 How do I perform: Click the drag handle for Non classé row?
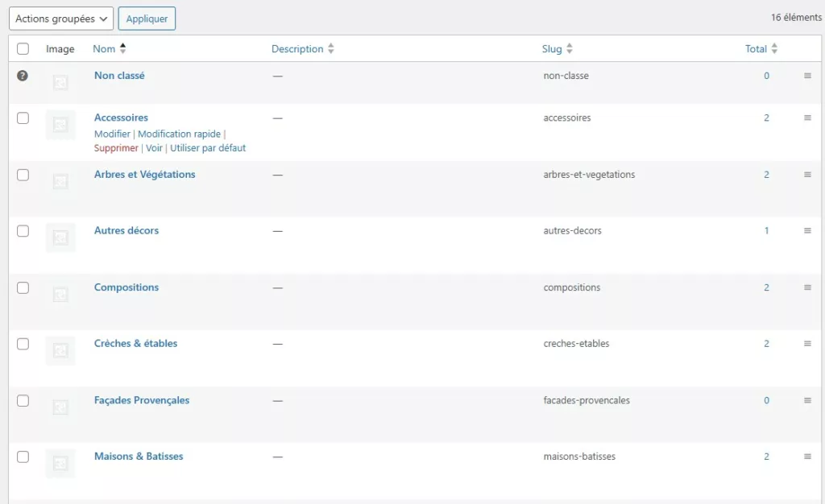click(x=807, y=76)
